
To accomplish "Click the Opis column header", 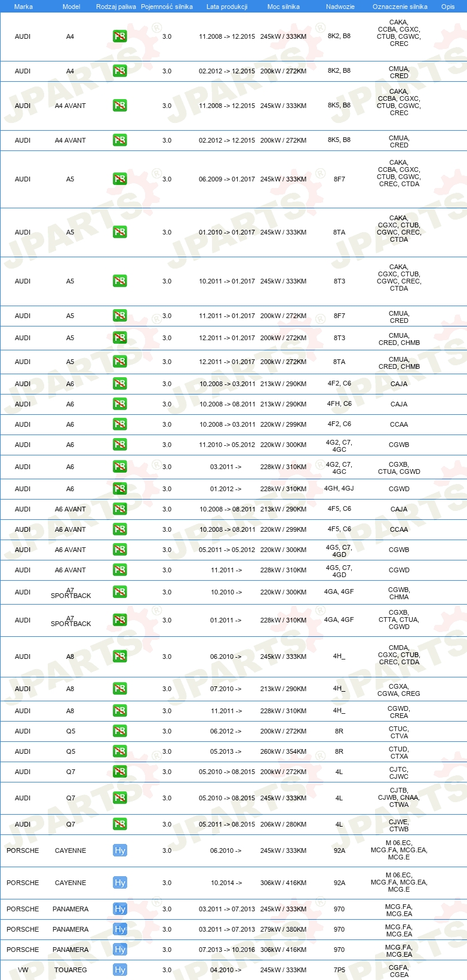I will 448,7.
